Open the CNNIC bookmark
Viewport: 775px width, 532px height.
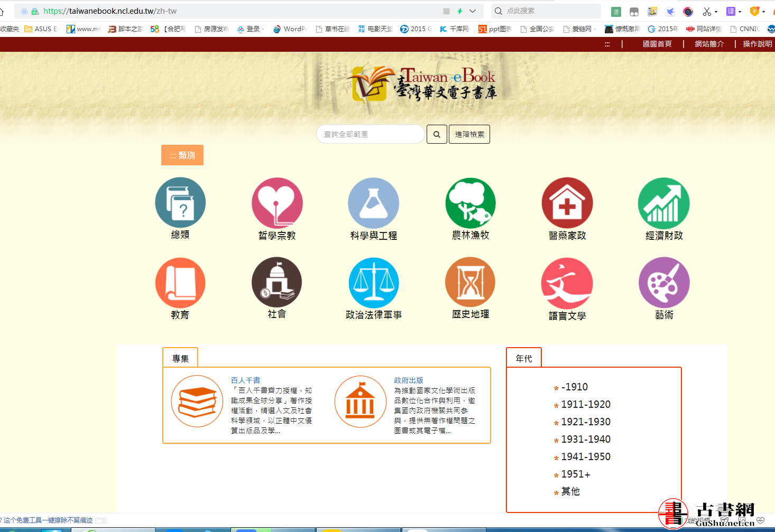pos(745,29)
